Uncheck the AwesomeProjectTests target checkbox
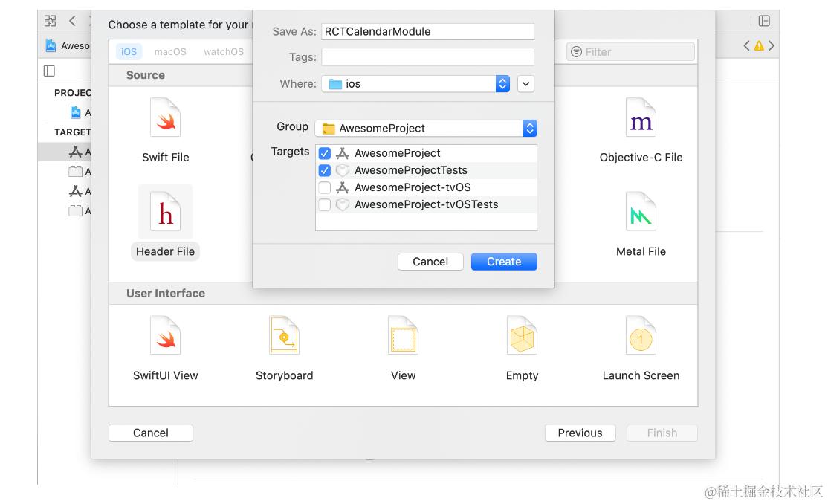828x504 pixels. click(x=325, y=170)
